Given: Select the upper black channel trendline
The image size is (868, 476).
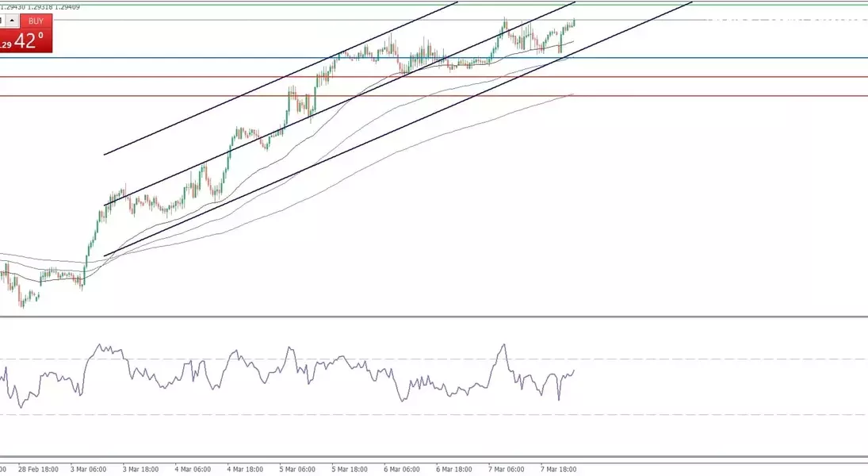Looking at the screenshot, I should pyautogui.click(x=277, y=79).
